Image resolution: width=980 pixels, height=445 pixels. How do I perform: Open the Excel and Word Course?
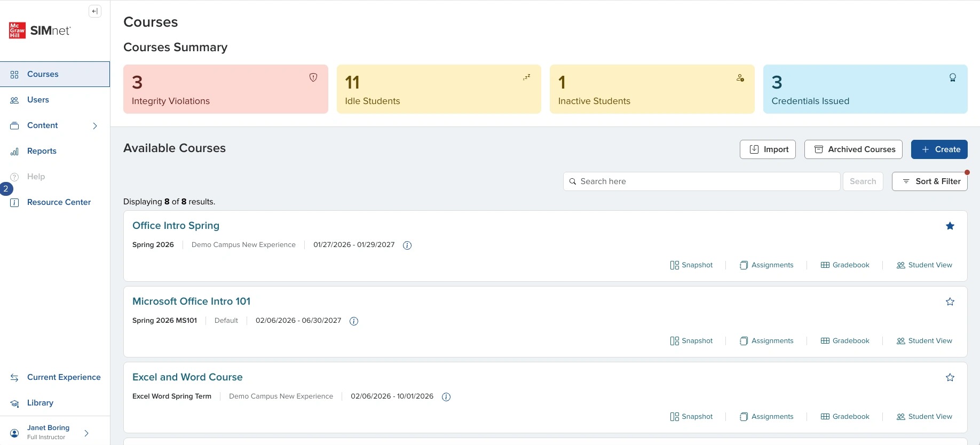click(187, 377)
